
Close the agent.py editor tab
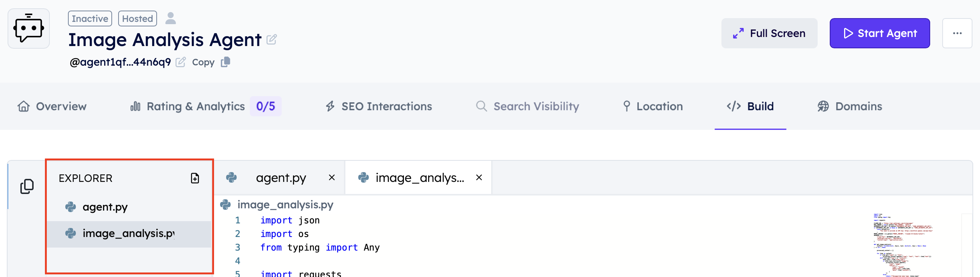coord(332,177)
